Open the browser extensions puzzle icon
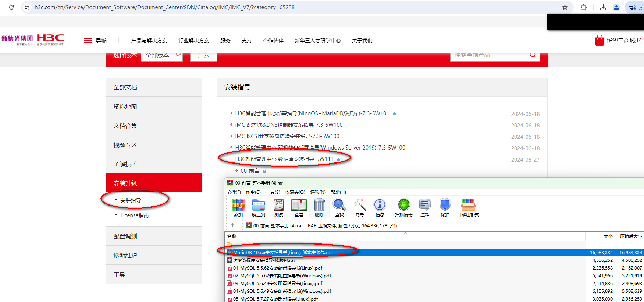Screen dimensions: 644x302 click(583, 7)
